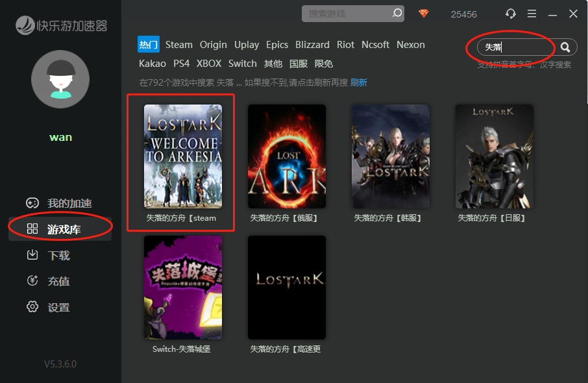Click the 失落的方舟【日服】 title text

click(x=493, y=218)
